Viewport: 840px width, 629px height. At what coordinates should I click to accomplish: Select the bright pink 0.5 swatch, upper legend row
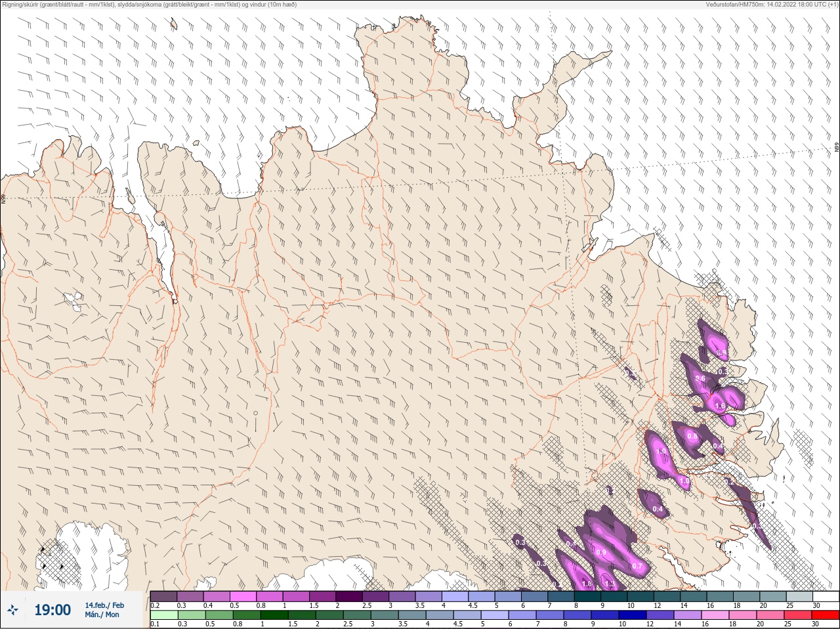243,597
